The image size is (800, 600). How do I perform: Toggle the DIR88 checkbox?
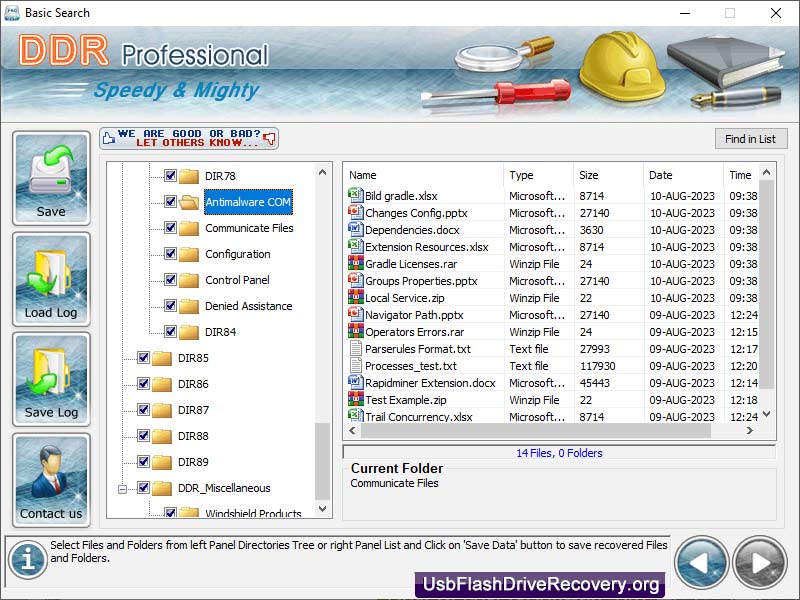coord(143,436)
